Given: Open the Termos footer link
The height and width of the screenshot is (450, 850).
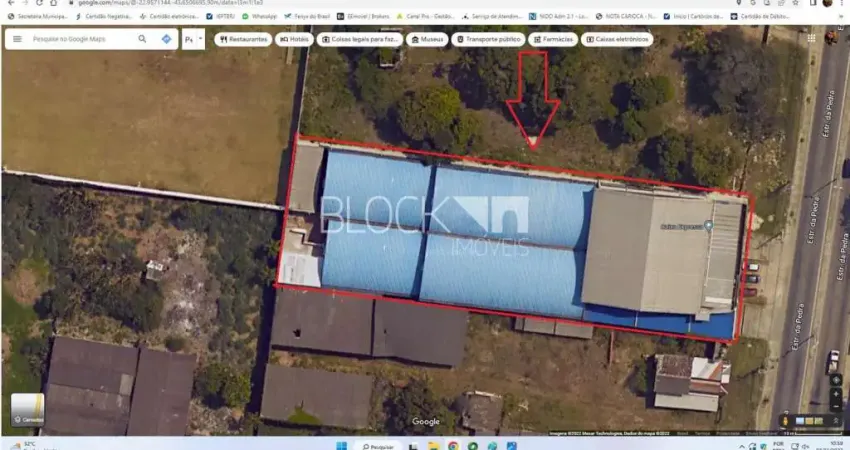Looking at the screenshot, I should pyautogui.click(x=702, y=433).
